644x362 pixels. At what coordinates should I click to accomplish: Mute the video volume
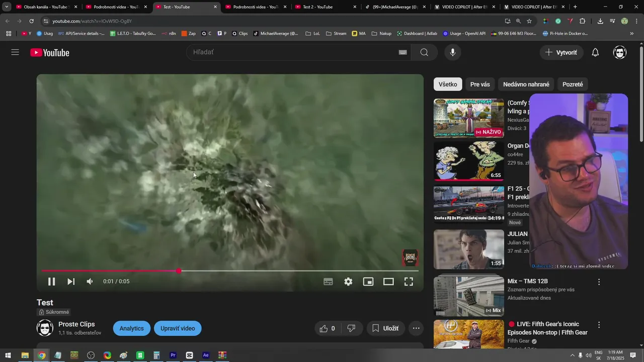pos(90,282)
